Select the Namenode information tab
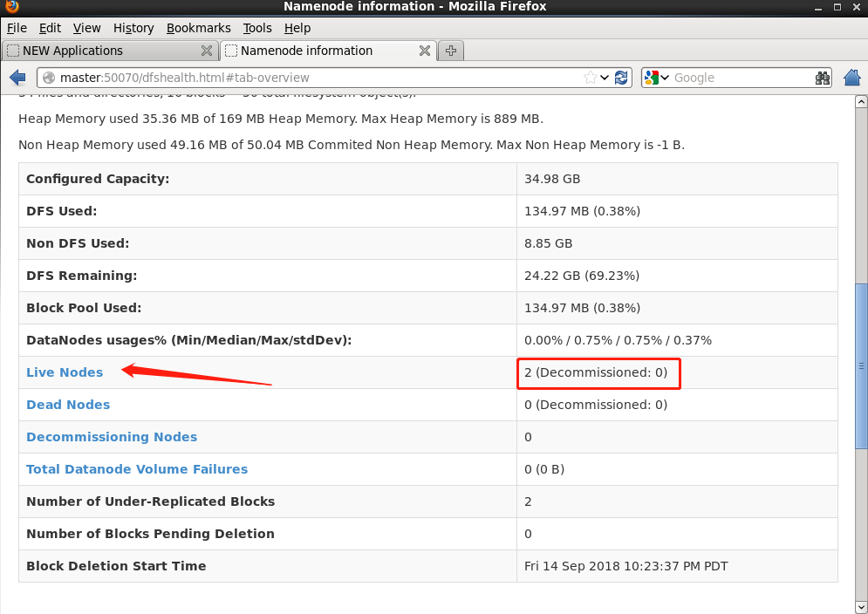The image size is (868, 614). [328, 51]
